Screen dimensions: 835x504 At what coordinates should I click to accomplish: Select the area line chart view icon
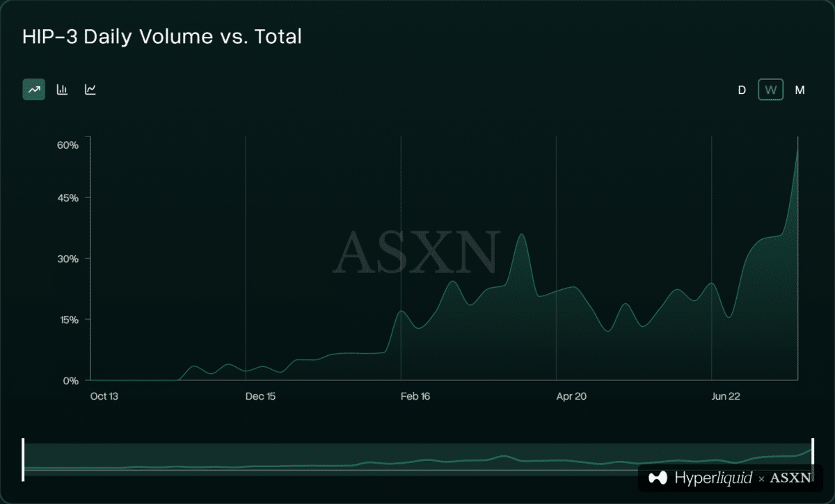(33, 90)
